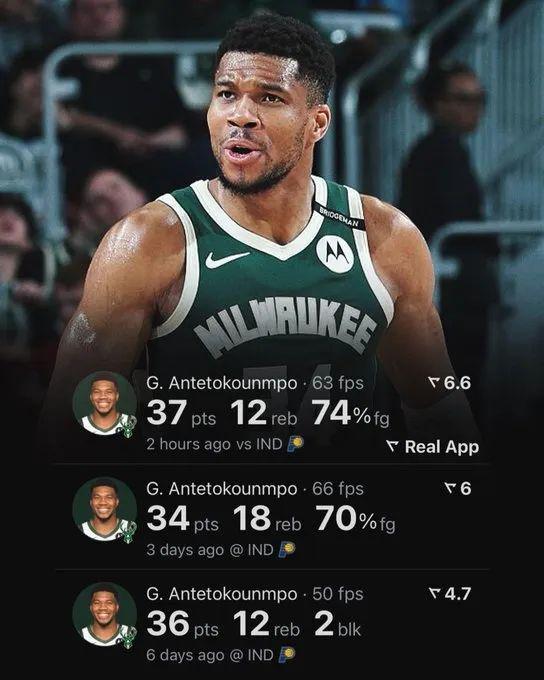This screenshot has height=680, width=544.
Task: Click the rating icon next to 6
Action: click(x=450, y=488)
